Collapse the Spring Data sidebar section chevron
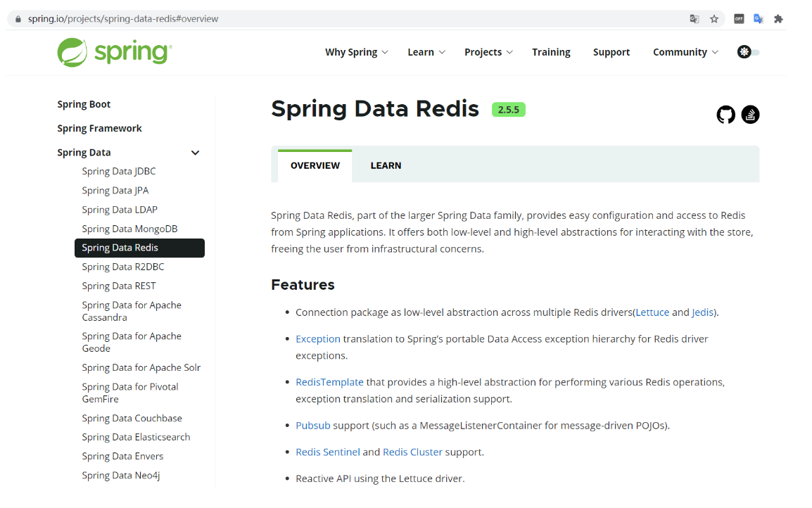The image size is (812, 508). [195, 153]
